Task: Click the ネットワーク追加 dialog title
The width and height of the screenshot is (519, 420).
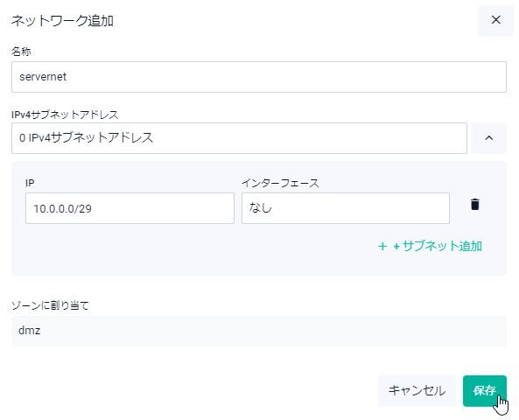Action: tap(62, 21)
